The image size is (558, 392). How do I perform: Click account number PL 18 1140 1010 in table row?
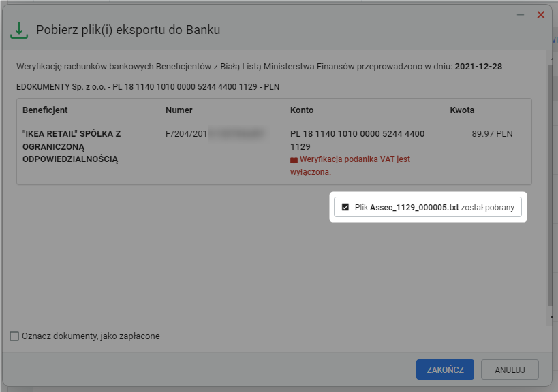click(357, 140)
